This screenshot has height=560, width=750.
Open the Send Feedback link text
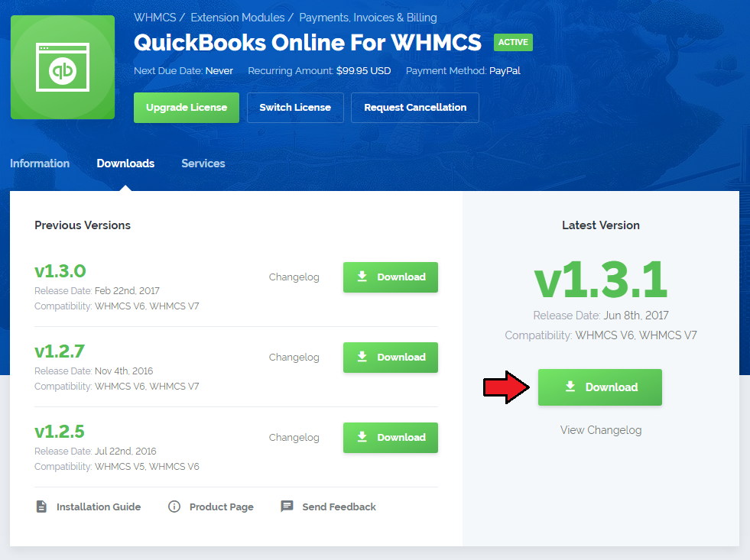point(339,507)
